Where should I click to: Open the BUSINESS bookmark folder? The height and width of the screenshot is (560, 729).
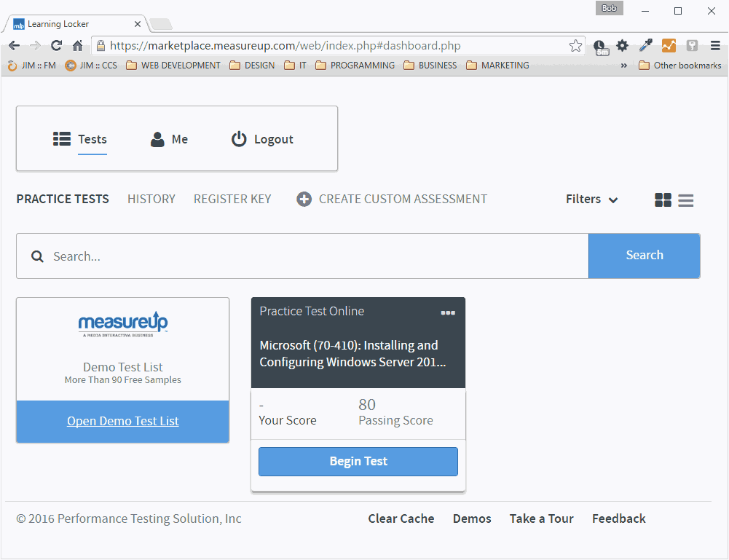click(x=430, y=66)
